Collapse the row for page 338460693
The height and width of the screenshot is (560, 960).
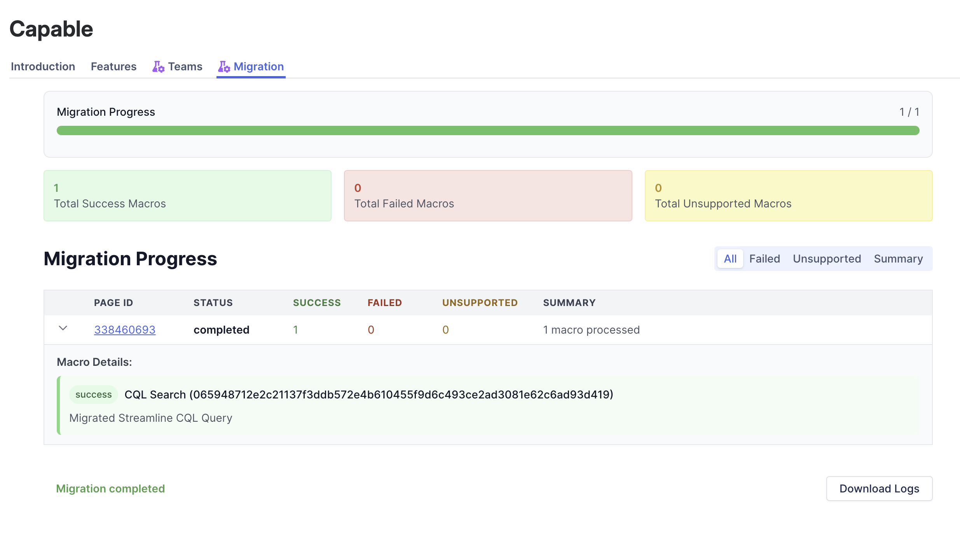tap(63, 329)
